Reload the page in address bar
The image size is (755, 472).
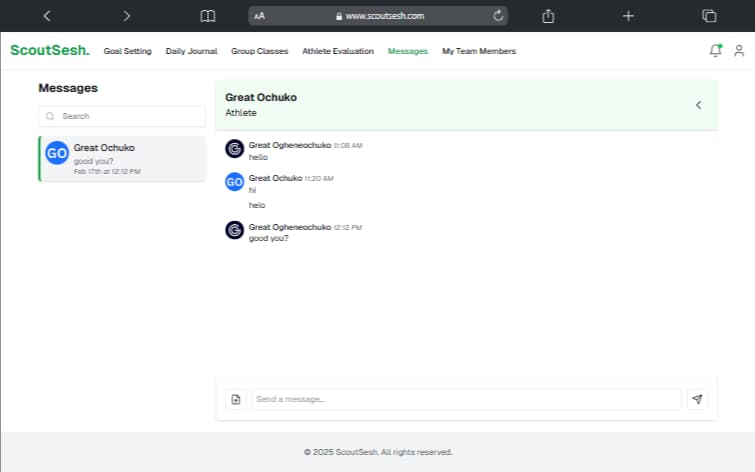point(498,16)
